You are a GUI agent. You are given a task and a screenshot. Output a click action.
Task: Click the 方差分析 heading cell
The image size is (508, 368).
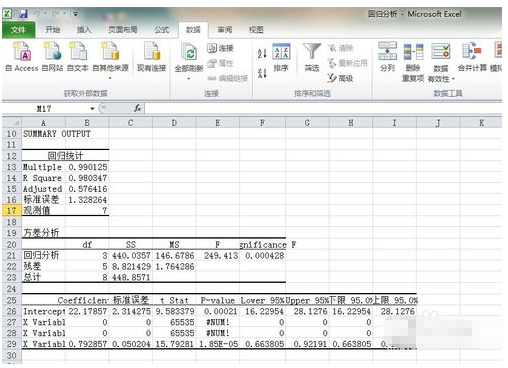(43, 232)
